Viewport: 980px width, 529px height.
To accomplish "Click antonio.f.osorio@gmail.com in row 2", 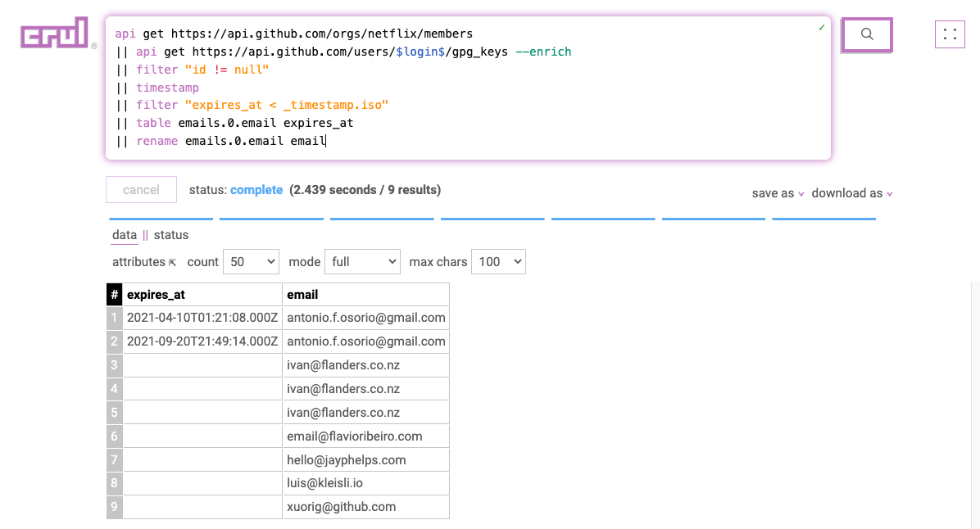I will (365, 341).
